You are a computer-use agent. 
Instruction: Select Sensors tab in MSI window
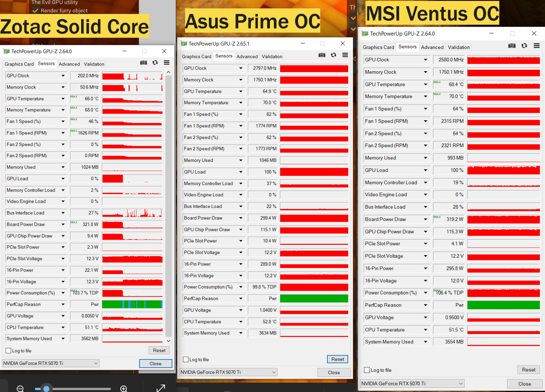(x=407, y=47)
